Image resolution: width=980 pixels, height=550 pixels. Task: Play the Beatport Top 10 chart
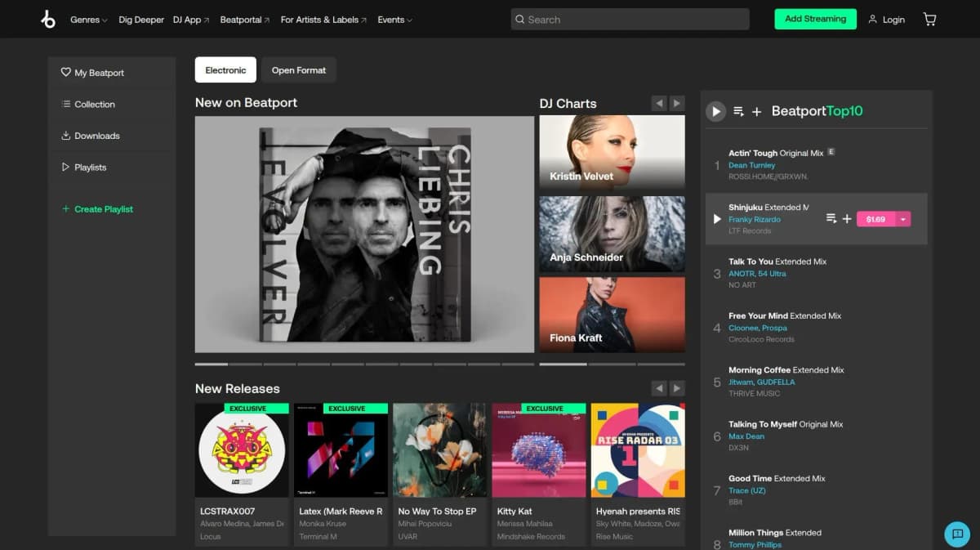(x=716, y=111)
